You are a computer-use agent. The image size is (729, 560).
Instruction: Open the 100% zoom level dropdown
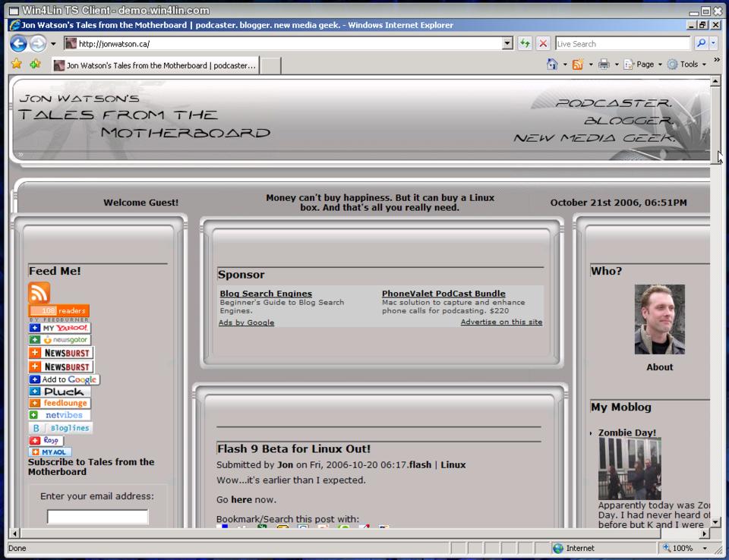click(x=704, y=548)
